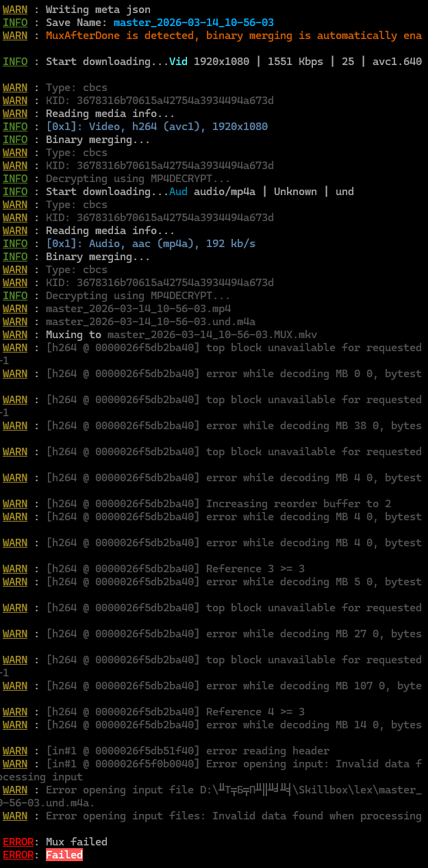Click the red highlighted "Failed" status text

pyautogui.click(x=64, y=854)
